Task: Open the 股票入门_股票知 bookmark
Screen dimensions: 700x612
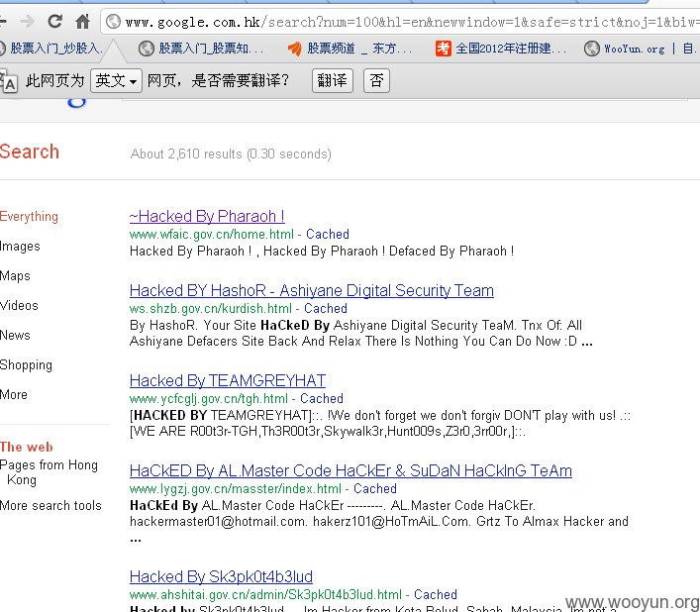Action: pyautogui.click(x=201, y=48)
